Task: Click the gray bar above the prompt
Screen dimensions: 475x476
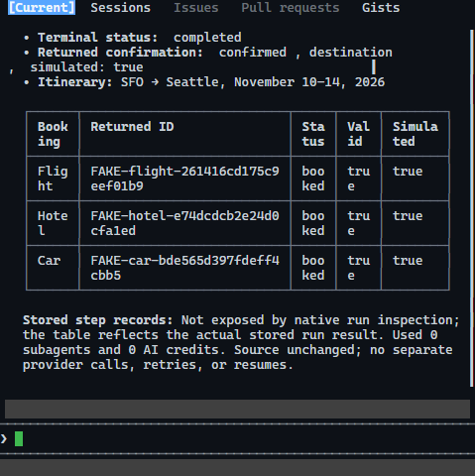Action: pyautogui.click(x=237, y=409)
